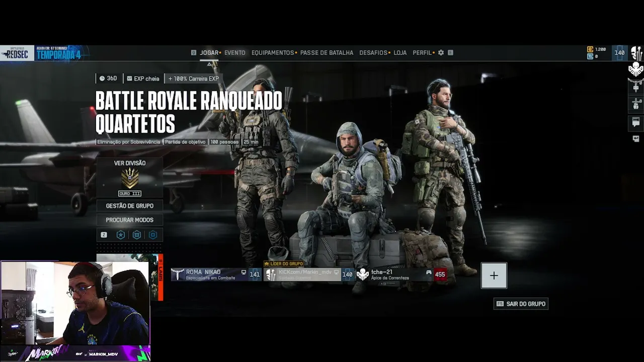Click the "Partida de objetivo" tag

click(186, 142)
